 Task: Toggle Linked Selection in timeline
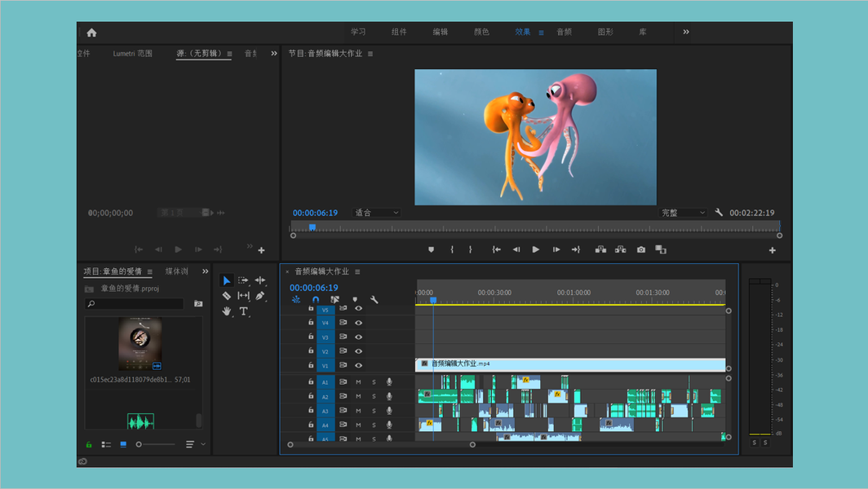[x=335, y=300]
